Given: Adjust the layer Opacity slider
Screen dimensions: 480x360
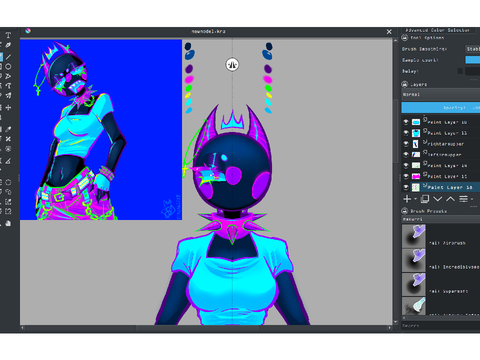Looking at the screenshot, I should click(441, 108).
